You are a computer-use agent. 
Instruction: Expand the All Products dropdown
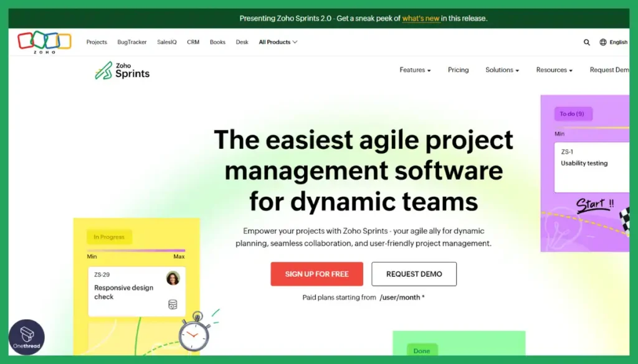point(278,42)
